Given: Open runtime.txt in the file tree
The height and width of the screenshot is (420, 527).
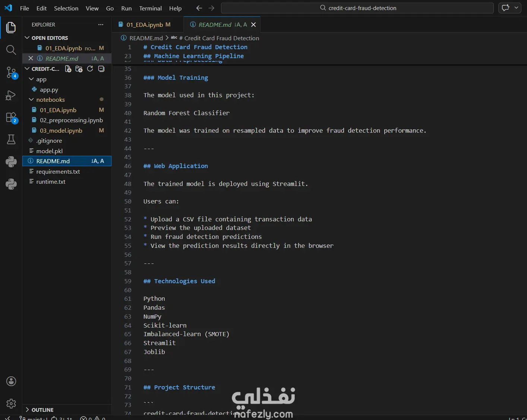Looking at the screenshot, I should coord(67,182).
